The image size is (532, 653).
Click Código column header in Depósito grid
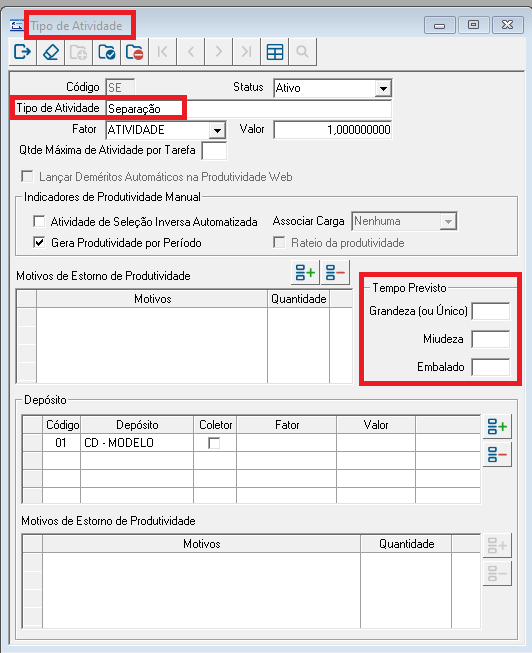(x=62, y=425)
